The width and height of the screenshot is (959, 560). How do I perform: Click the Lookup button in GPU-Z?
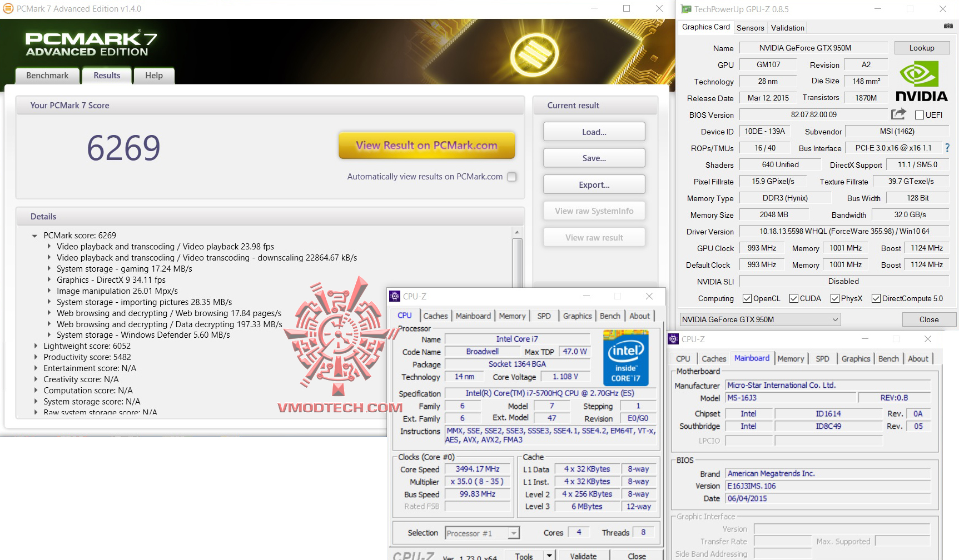pos(922,48)
